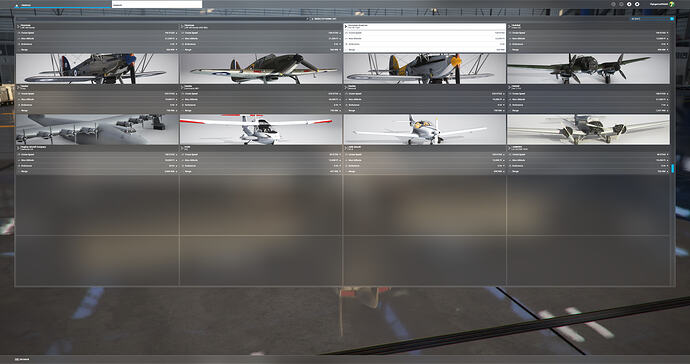690x364 pixels.
Task: Select the dark-camouflage biplane thumbnail with blue nose
Action: point(97,69)
